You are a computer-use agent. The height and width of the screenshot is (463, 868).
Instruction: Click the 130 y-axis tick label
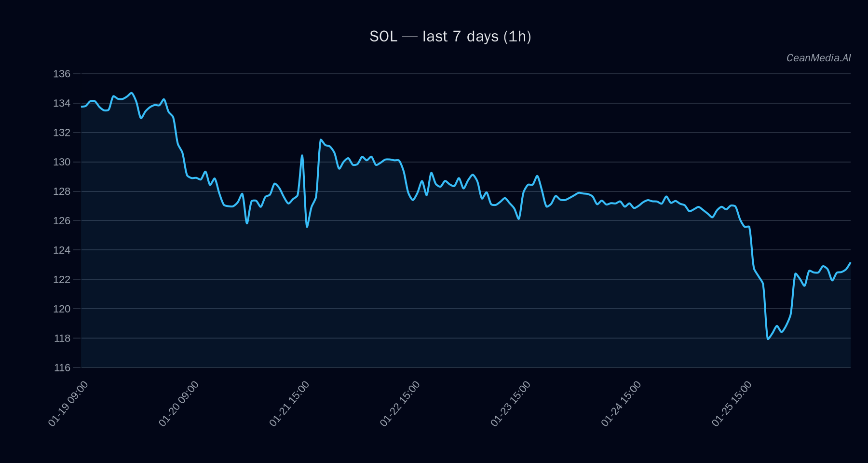[63, 162]
